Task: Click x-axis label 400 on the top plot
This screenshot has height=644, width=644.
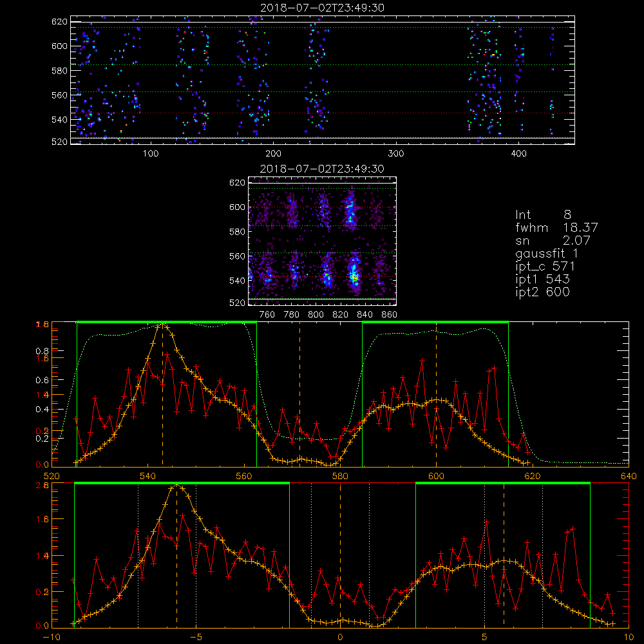Action: click(518, 154)
